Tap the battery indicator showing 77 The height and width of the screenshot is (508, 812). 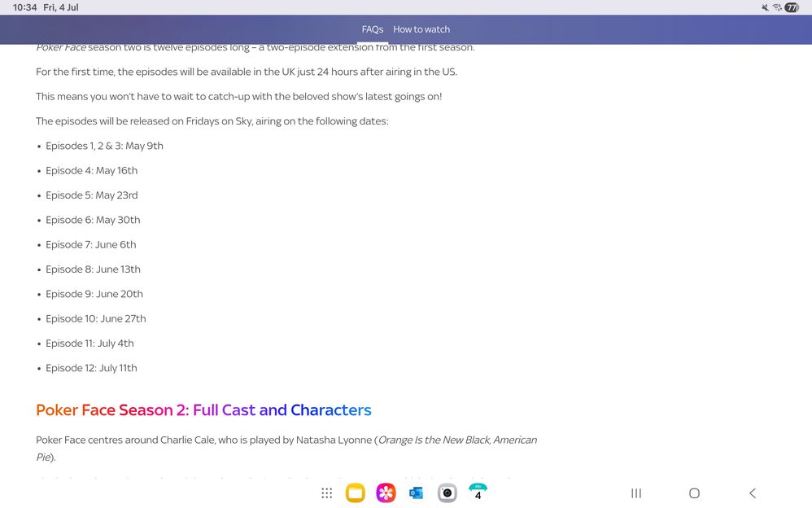click(792, 7)
